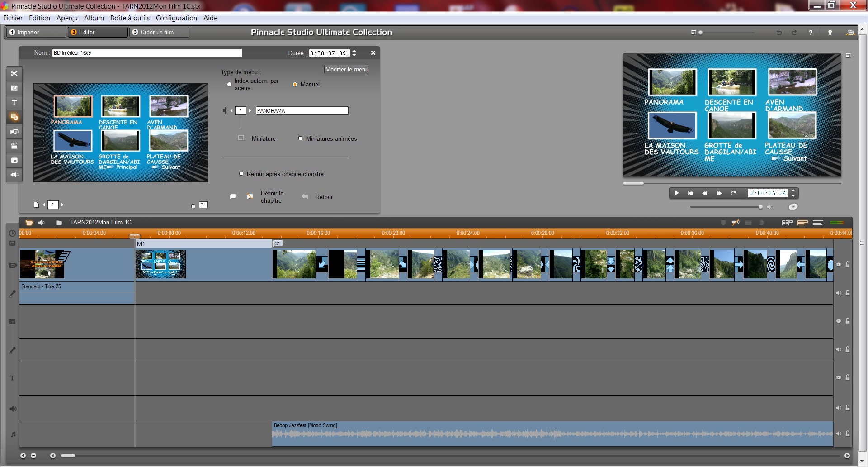Jump to start in the player
Image resolution: width=868 pixels, height=467 pixels.
click(690, 193)
